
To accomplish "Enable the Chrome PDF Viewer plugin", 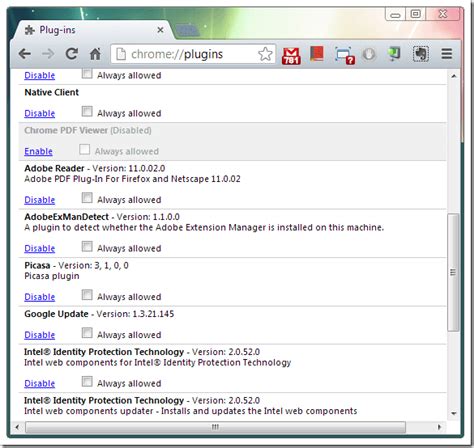I will [x=38, y=151].
